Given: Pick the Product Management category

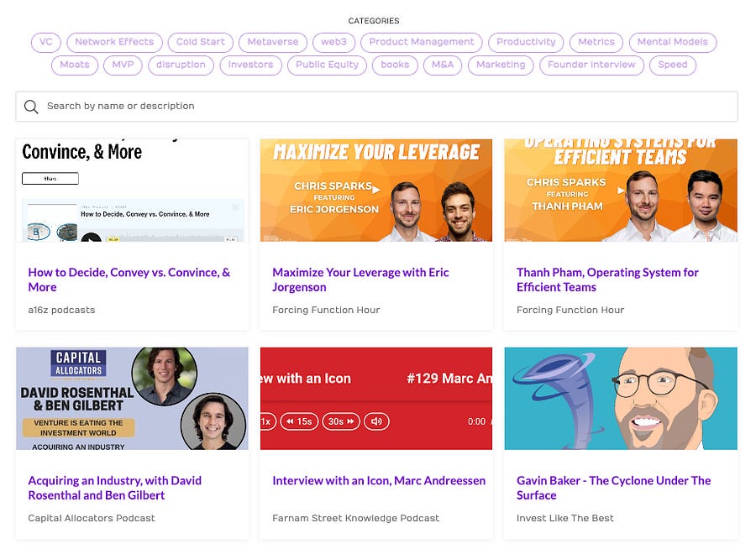Looking at the screenshot, I should click(422, 42).
